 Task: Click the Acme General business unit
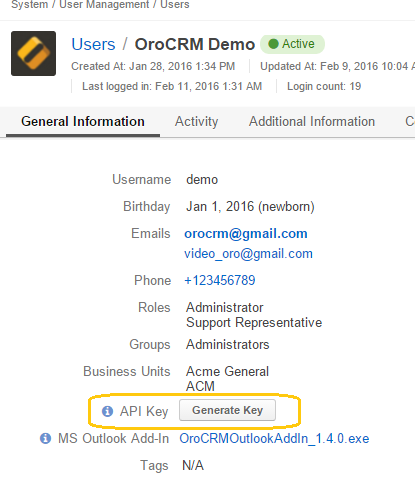pyautogui.click(x=227, y=371)
